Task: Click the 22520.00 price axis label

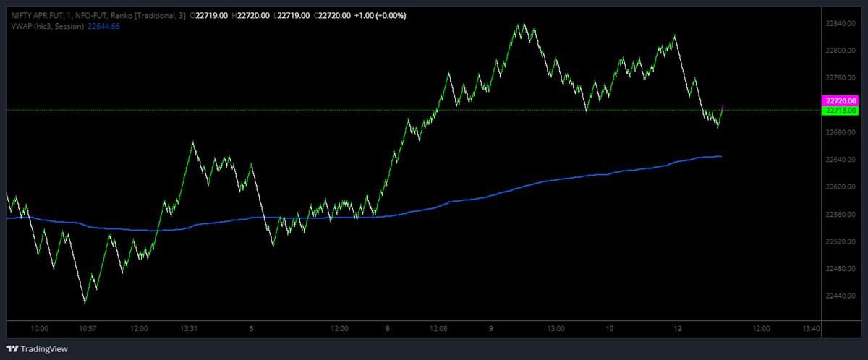Action: [841, 241]
